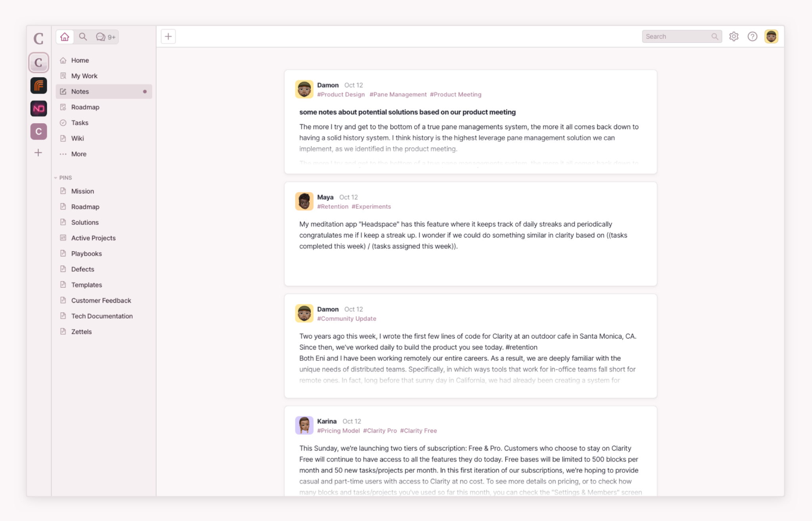
Task: Click the plus icon to add a workspace
Action: [38, 153]
